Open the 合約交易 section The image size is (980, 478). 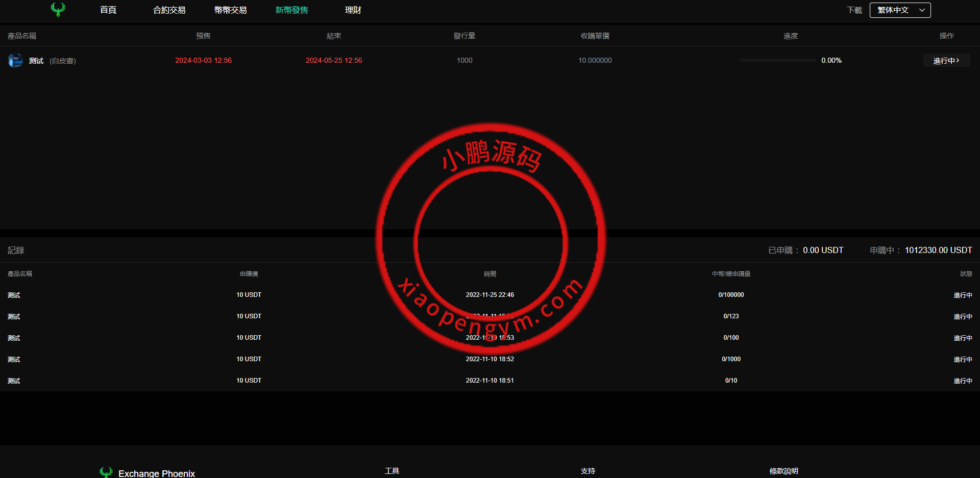pyautogui.click(x=169, y=10)
